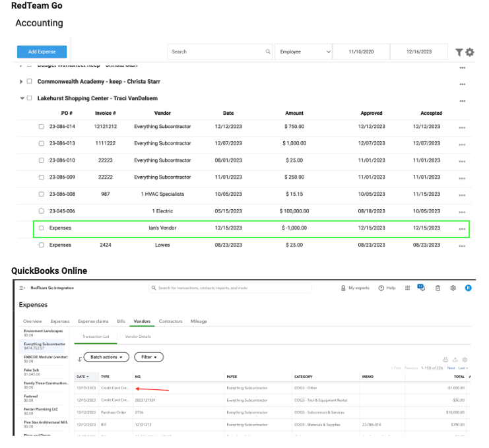The height and width of the screenshot is (448, 489).
Task: Open the Filter button in QuickBooks
Action: coord(148,357)
